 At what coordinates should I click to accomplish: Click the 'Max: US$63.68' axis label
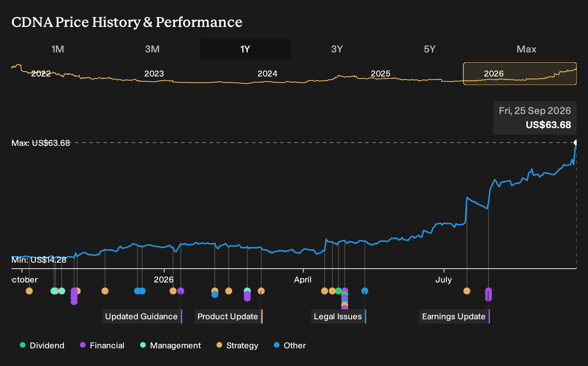tap(41, 143)
